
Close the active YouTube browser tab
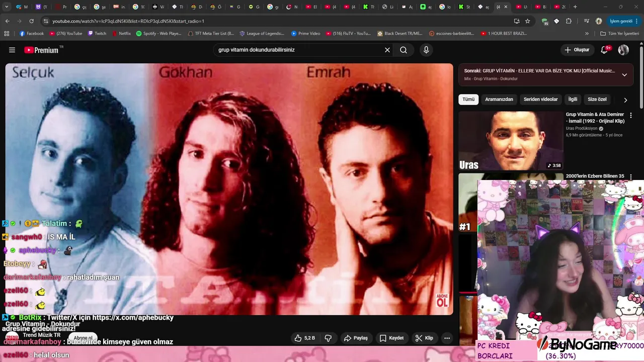tap(506, 7)
